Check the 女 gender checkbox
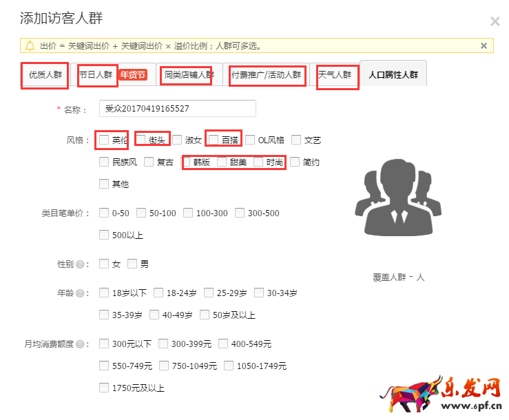Screen dimensions: 509x420 (x=104, y=264)
